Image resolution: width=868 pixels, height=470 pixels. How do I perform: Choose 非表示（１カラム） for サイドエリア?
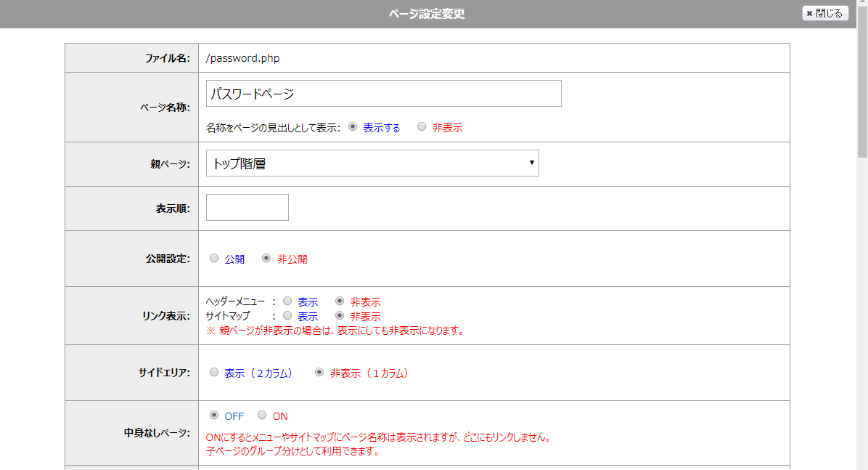(319, 373)
